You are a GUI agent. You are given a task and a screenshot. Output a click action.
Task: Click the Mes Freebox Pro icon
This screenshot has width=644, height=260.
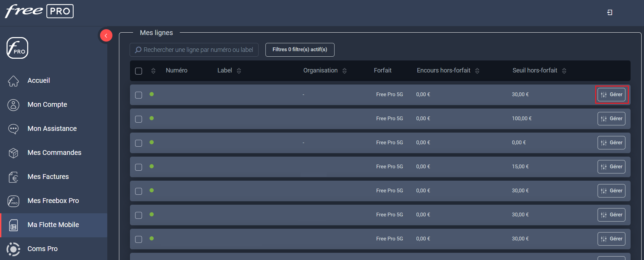(x=13, y=201)
